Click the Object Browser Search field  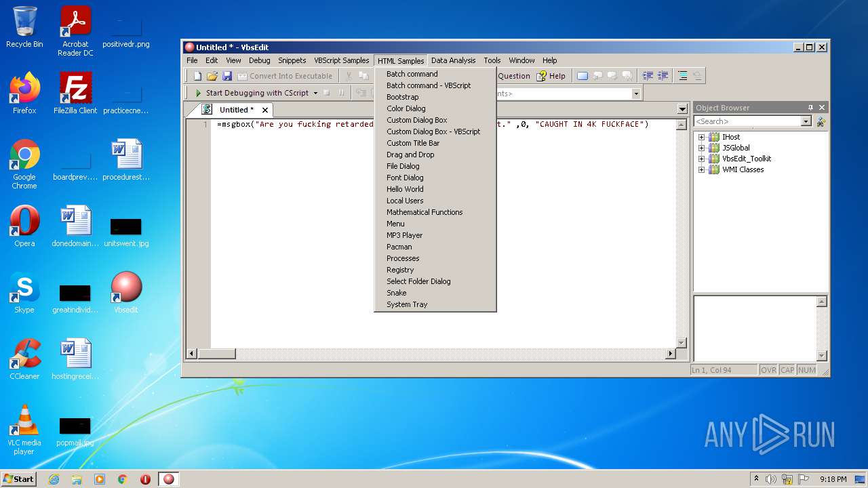coord(747,121)
